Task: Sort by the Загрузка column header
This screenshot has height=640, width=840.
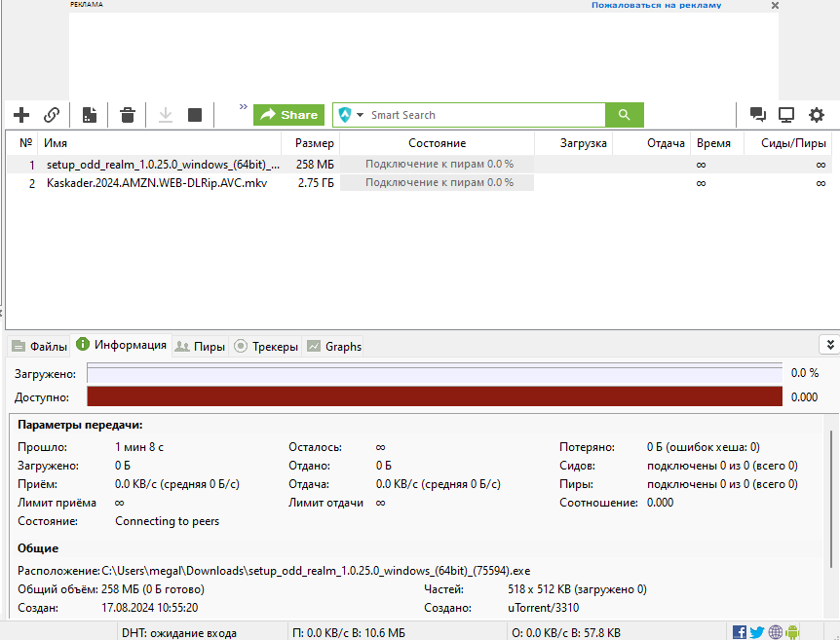Action: 574,143
